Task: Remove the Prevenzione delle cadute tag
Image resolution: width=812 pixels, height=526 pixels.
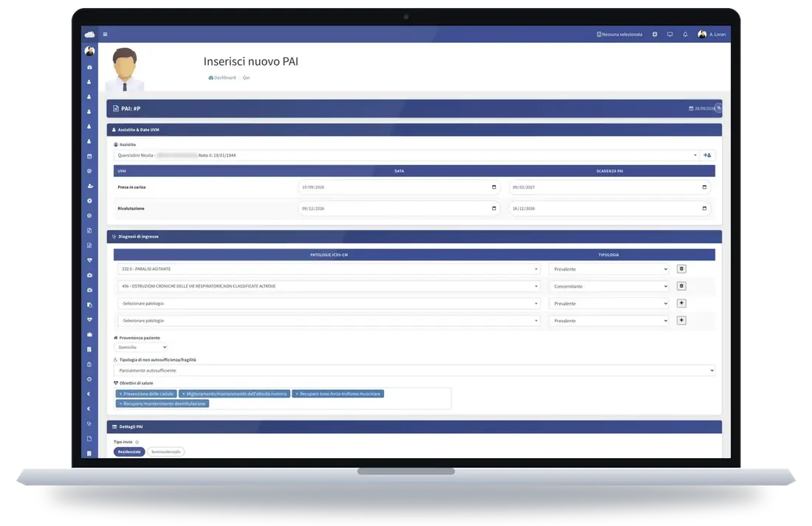Action: pos(120,394)
